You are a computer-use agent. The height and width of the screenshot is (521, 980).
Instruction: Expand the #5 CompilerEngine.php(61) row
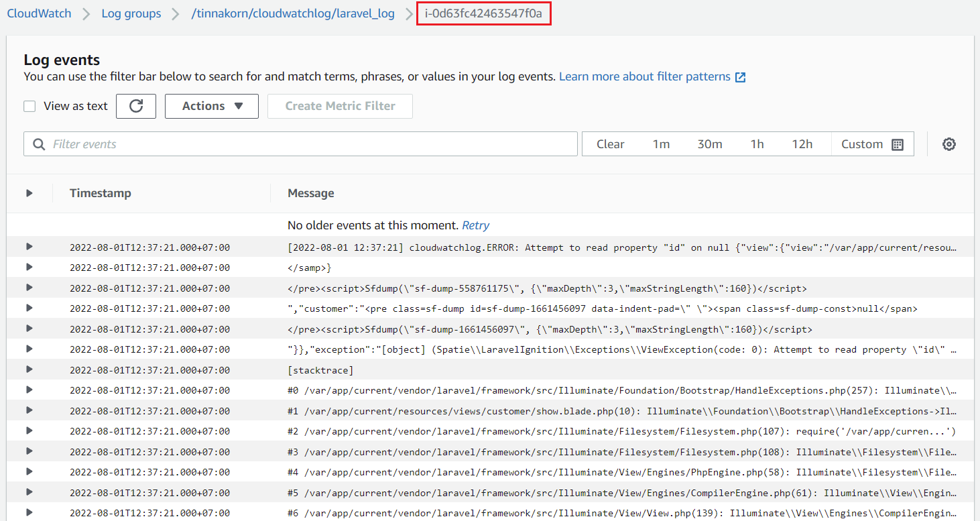point(29,492)
